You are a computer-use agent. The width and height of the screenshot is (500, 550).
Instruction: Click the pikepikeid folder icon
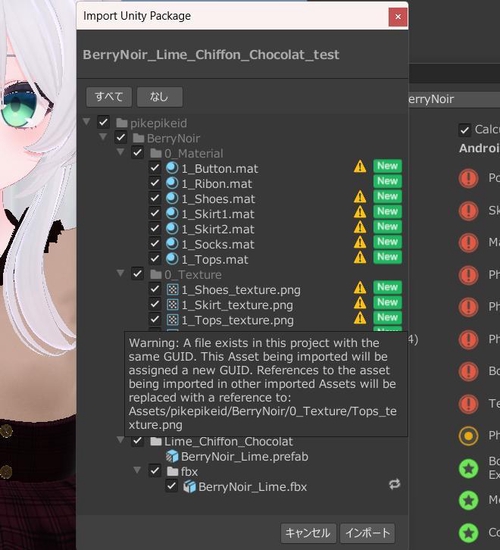click(122, 123)
